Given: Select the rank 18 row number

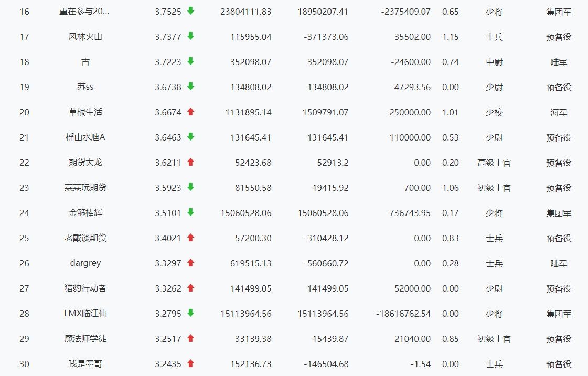Looking at the screenshot, I should pos(24,62).
